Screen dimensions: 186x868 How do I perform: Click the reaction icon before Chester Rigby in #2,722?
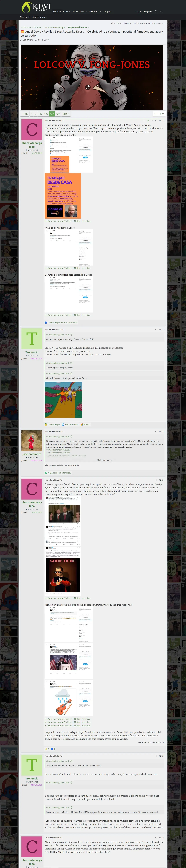[x=46, y=425]
